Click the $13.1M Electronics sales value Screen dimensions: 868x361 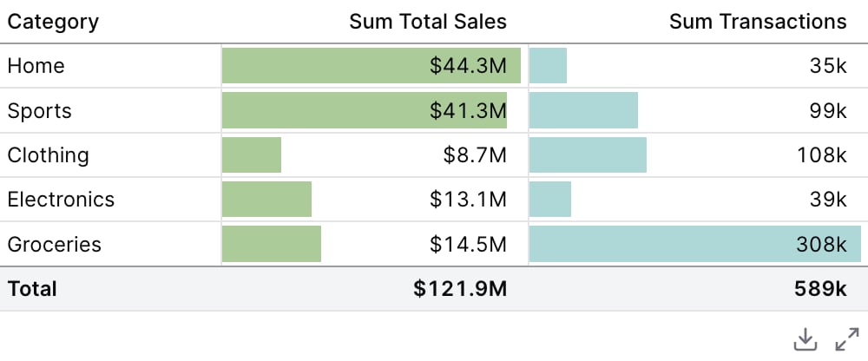(469, 200)
